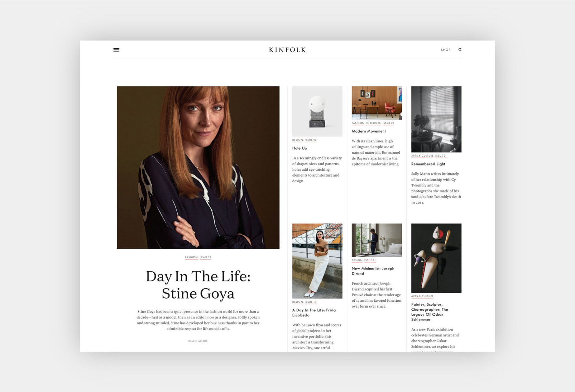Click the Hole Up article title
Viewport: 575px width, 392px height.
pyautogui.click(x=299, y=148)
